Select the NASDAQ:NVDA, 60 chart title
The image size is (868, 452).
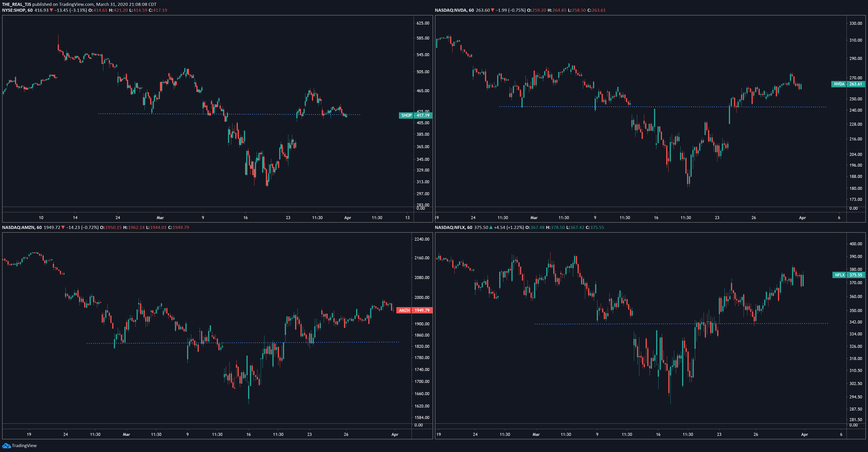click(454, 10)
